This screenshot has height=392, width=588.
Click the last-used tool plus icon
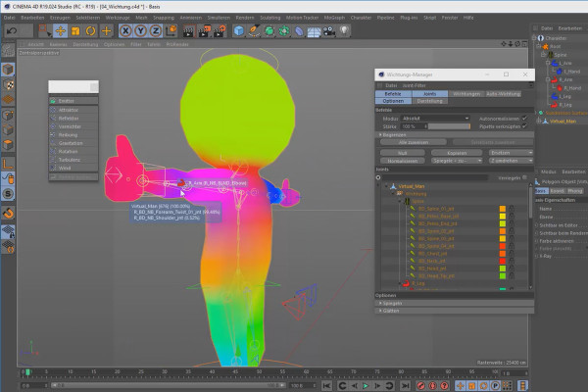pos(107,30)
